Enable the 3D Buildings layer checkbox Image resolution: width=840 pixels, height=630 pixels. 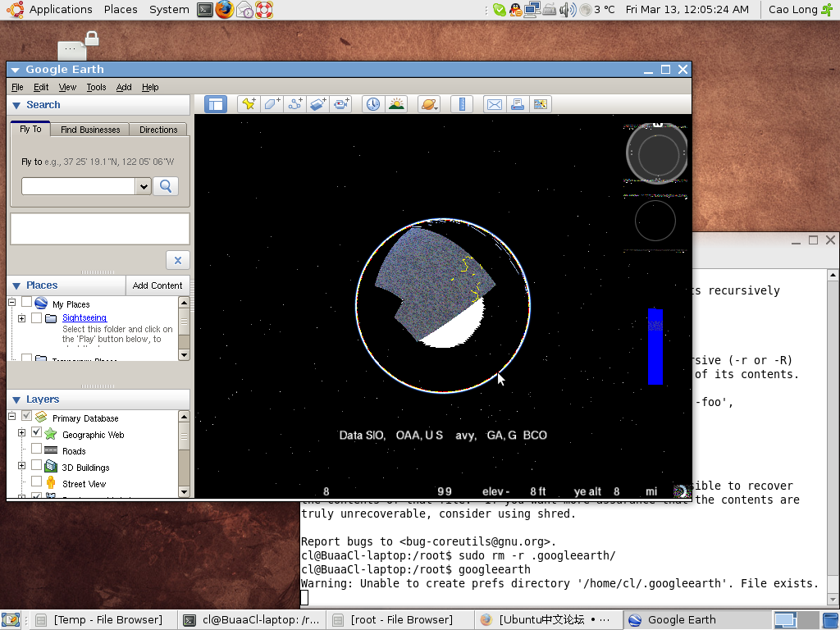(36, 464)
